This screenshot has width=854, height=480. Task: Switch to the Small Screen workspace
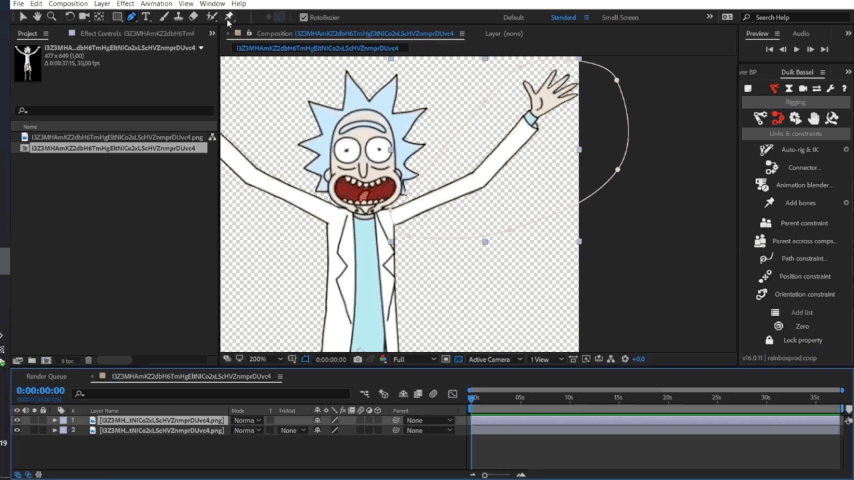[x=620, y=17]
